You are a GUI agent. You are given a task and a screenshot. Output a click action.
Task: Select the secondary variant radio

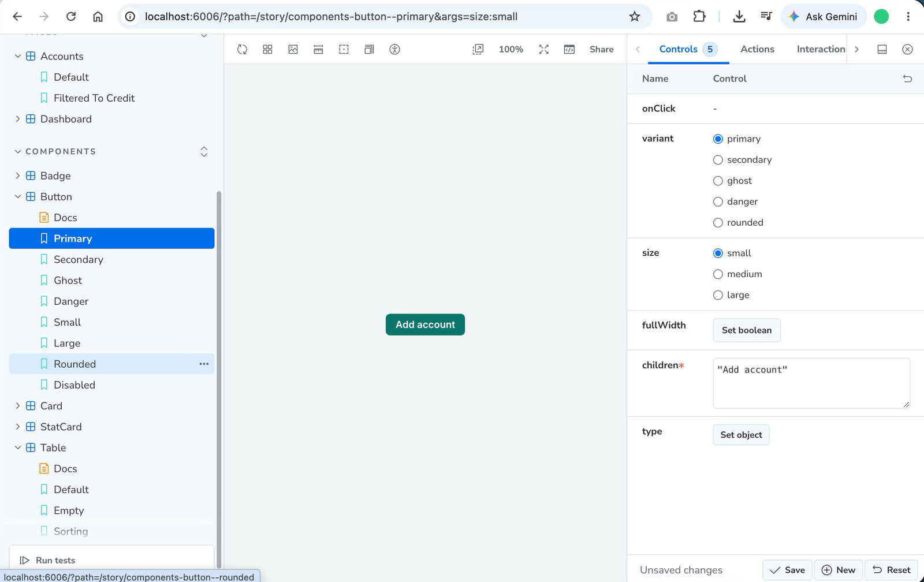(718, 160)
